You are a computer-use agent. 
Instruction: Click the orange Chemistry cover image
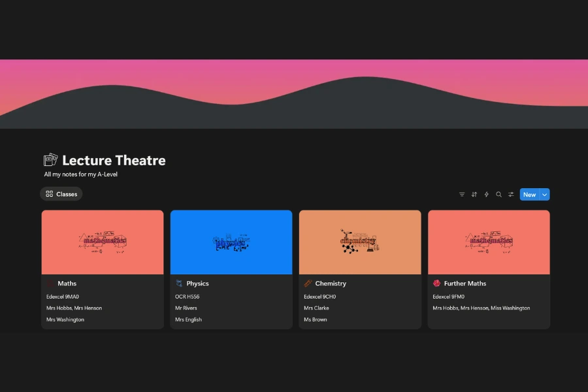[x=360, y=242]
